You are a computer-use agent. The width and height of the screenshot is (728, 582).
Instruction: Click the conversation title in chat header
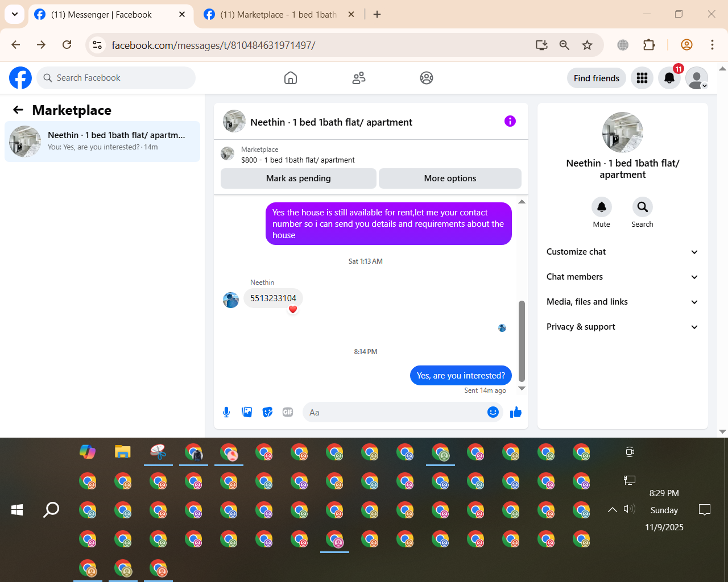331,122
